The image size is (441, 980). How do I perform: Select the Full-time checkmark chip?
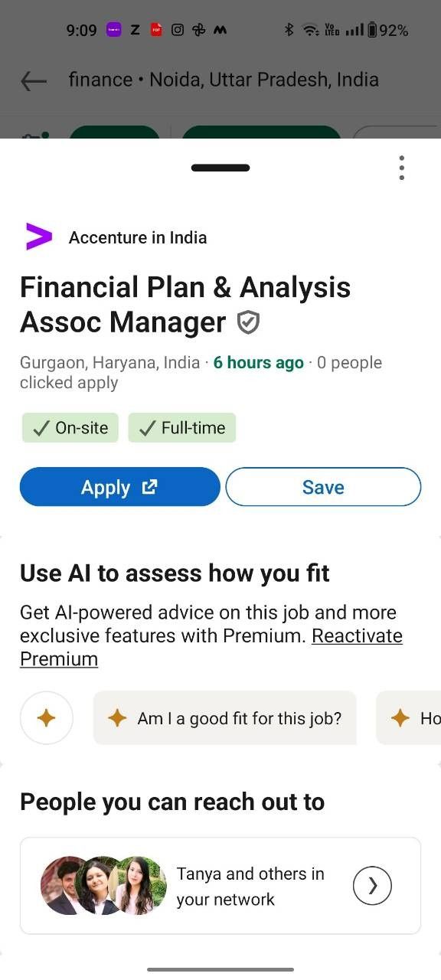(x=182, y=428)
